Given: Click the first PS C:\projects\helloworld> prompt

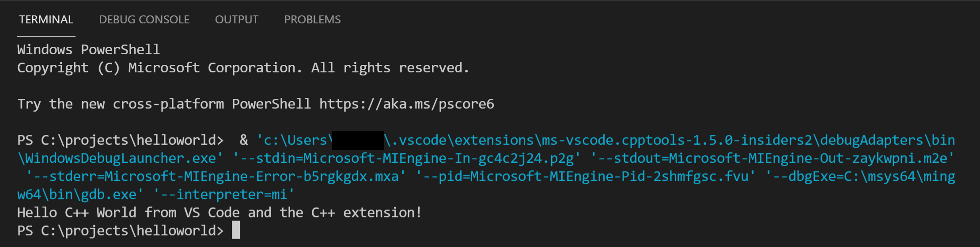Looking at the screenshot, I should [120, 140].
